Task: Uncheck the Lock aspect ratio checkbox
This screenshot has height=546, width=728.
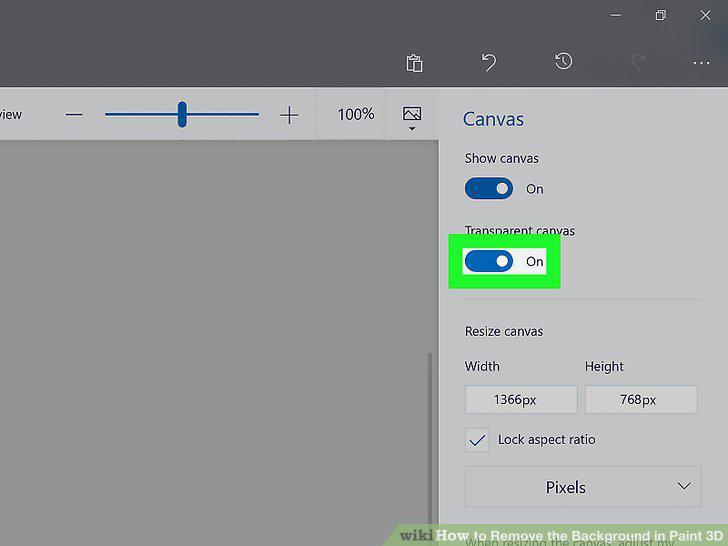Action: tap(477, 440)
